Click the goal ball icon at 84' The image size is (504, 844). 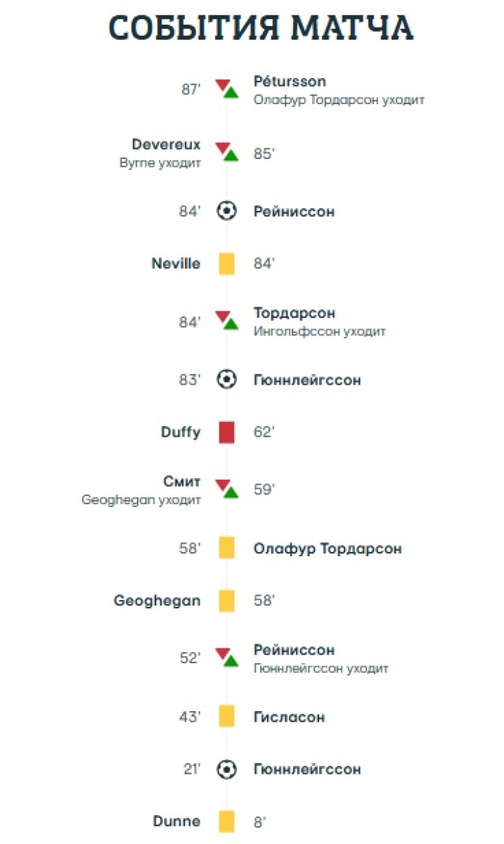[226, 211]
